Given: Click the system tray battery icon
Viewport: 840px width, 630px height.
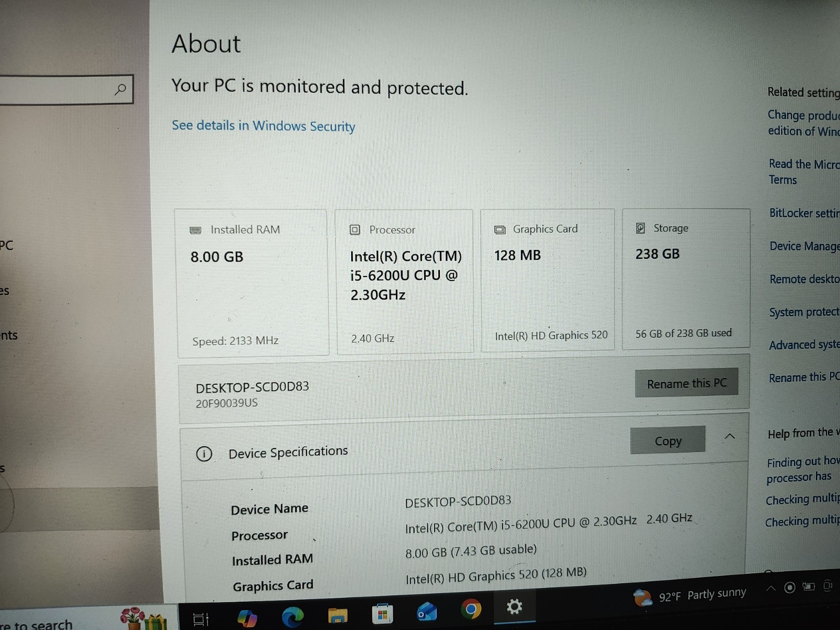Looking at the screenshot, I should click(x=808, y=586).
